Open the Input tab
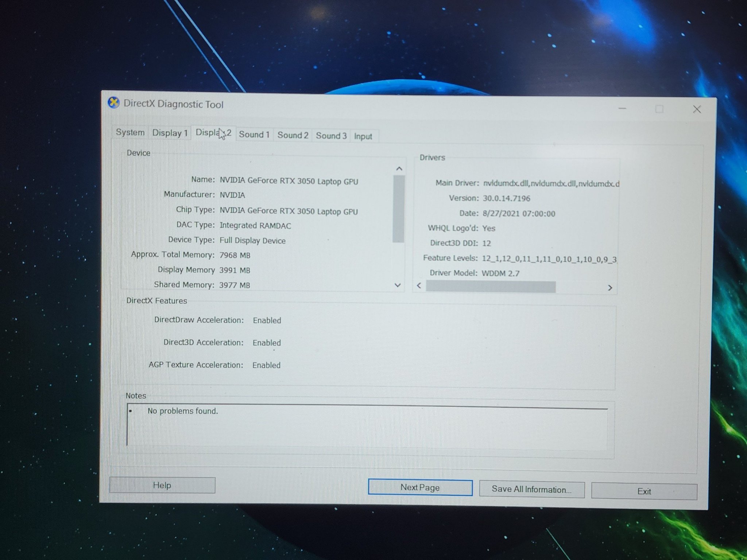The width and height of the screenshot is (747, 560). point(363,137)
